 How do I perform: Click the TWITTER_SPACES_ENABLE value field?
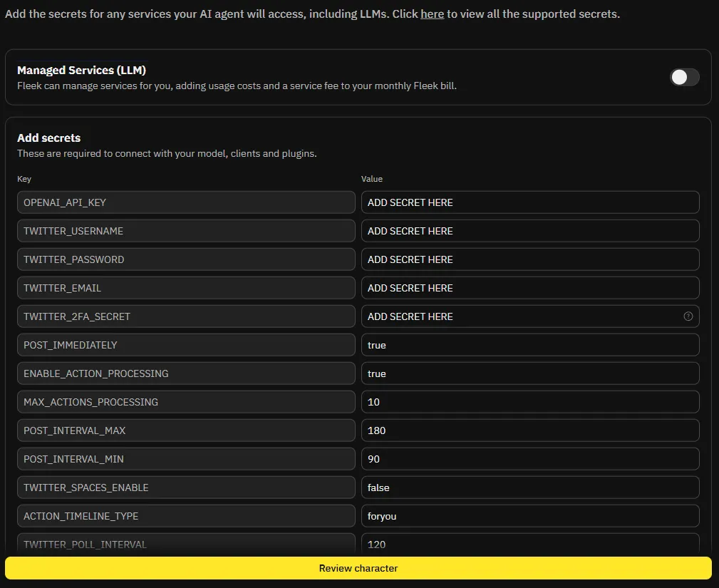[529, 488]
